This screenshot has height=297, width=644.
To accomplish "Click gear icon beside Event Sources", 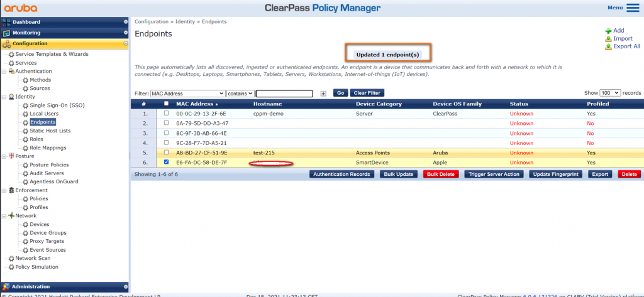I will [x=26, y=250].
